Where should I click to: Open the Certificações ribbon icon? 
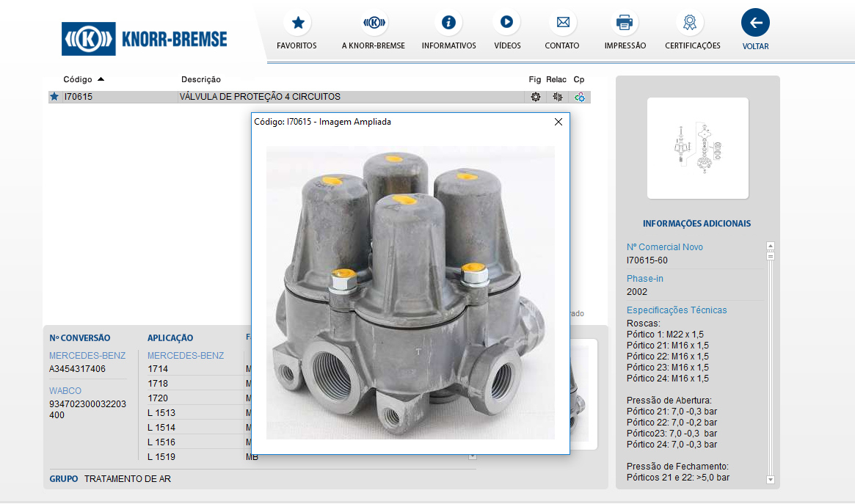pos(690,23)
